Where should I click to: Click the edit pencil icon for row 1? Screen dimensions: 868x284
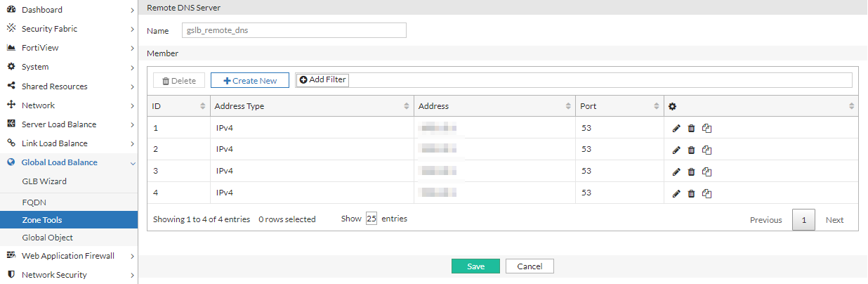(x=676, y=128)
